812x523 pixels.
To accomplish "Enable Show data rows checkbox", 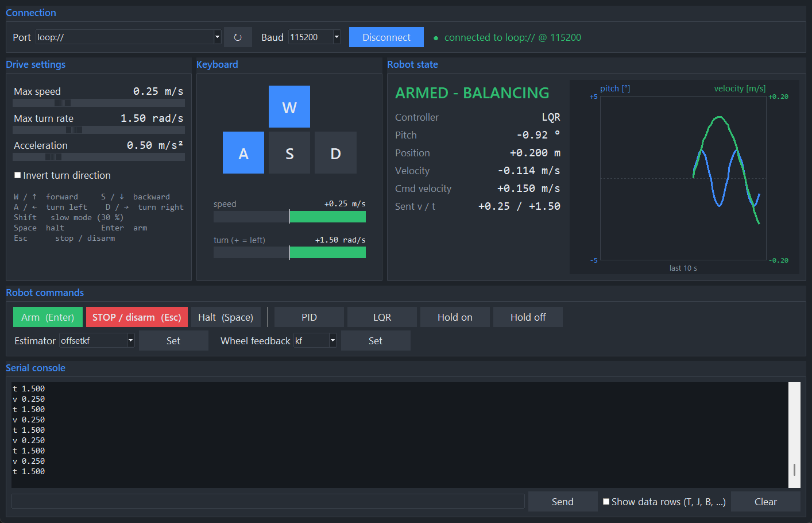I will [606, 502].
